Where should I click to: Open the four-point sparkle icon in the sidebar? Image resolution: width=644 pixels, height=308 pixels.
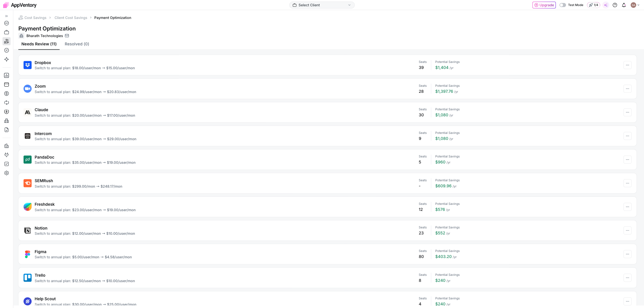point(6,59)
